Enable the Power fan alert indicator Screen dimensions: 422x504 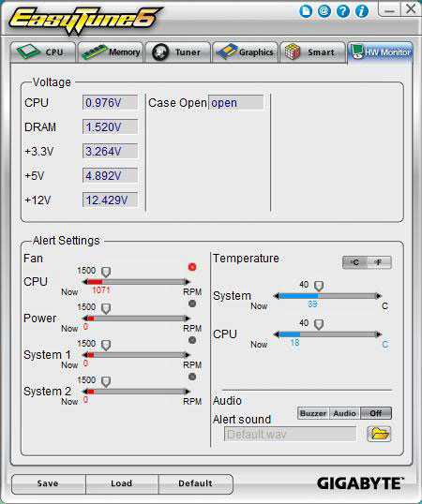click(192, 304)
